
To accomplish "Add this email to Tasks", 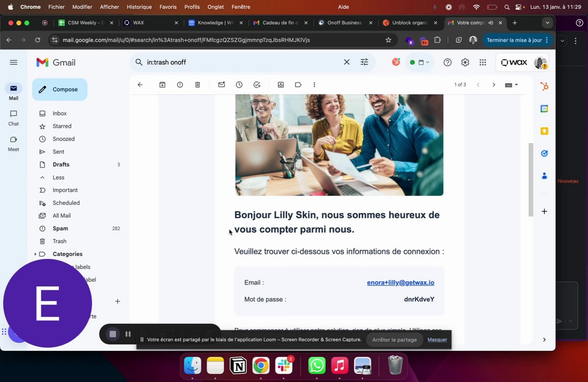I will pos(257,84).
